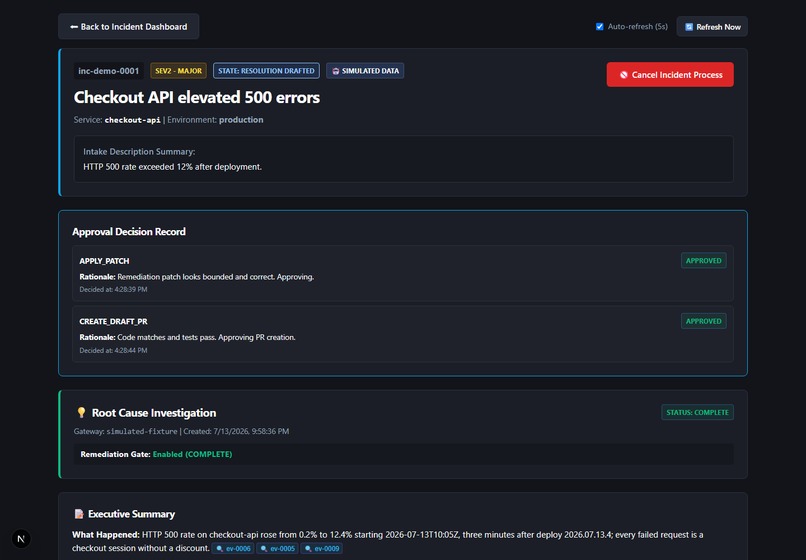Click the APPROVED badge for APPLY_PATCH
Screen dimensions: 806x560
(704, 261)
